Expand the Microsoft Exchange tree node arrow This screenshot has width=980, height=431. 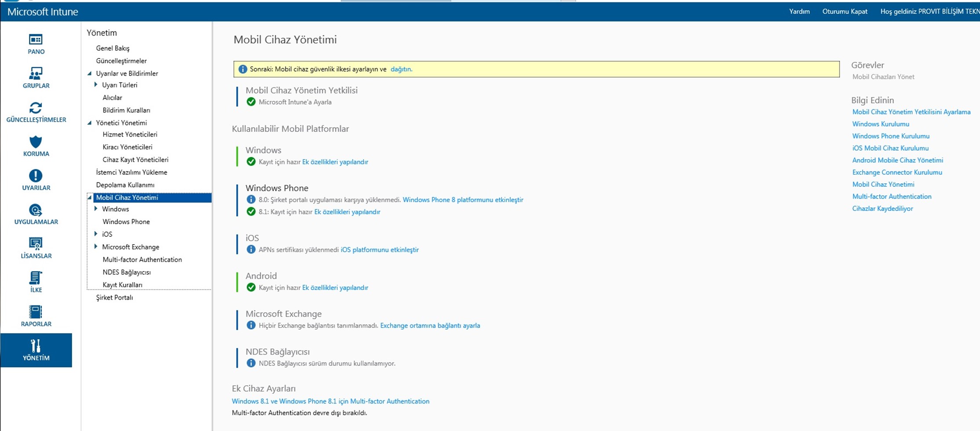[x=96, y=246]
